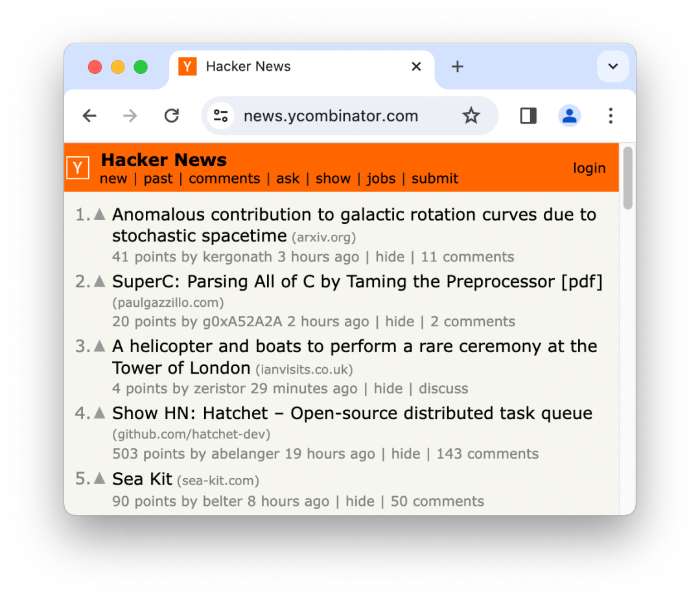Upvote the Tower of London helicopter story
This screenshot has width=700, height=600.
(100, 346)
